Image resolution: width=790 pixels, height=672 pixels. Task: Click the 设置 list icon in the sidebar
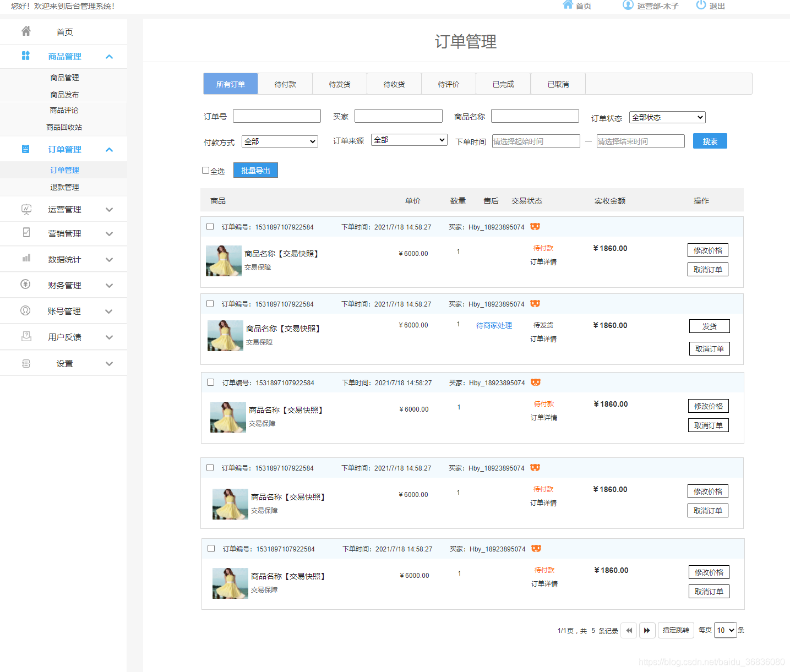click(26, 363)
